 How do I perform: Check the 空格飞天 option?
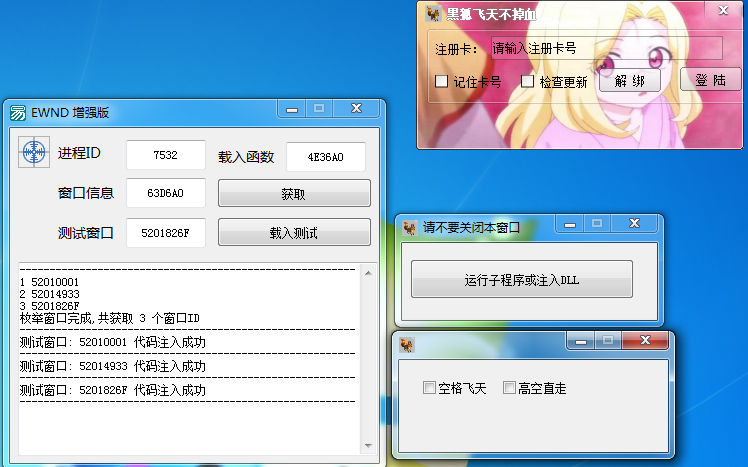[x=429, y=388]
